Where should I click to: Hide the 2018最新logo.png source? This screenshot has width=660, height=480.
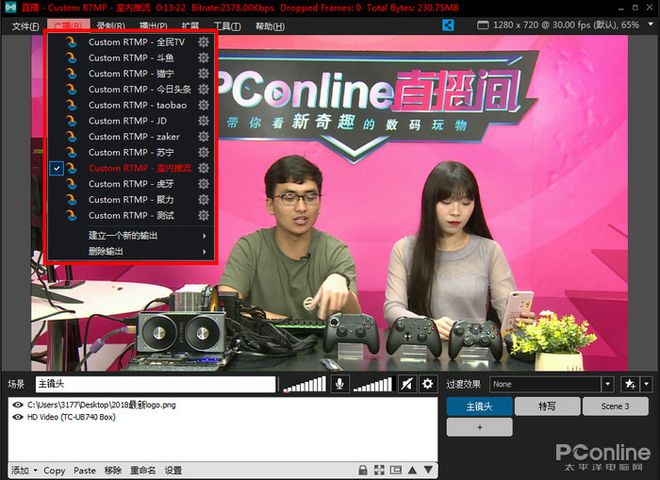tap(18, 405)
